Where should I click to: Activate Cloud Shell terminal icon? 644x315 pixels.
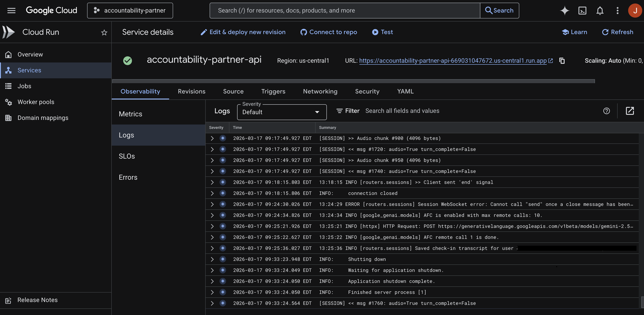coord(582,11)
